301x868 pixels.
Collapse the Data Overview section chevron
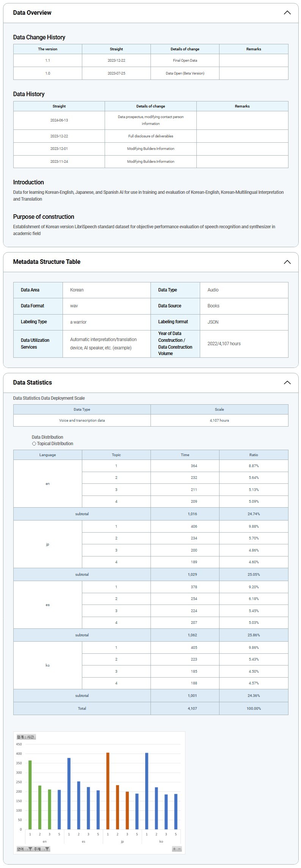[287, 12]
